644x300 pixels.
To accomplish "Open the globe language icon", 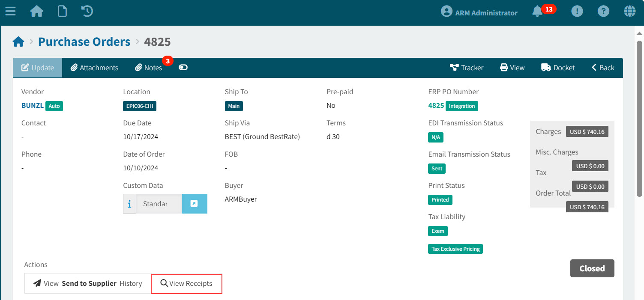I will (629, 12).
